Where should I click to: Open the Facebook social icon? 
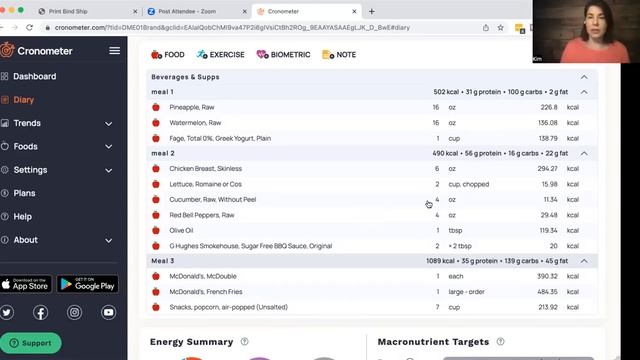pos(40,313)
